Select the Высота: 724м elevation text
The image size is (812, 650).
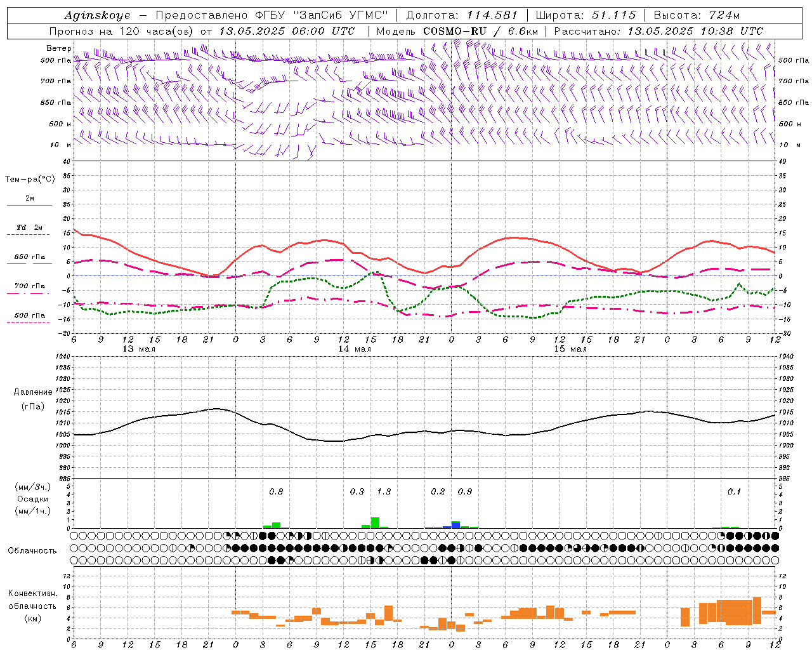pos(697,15)
